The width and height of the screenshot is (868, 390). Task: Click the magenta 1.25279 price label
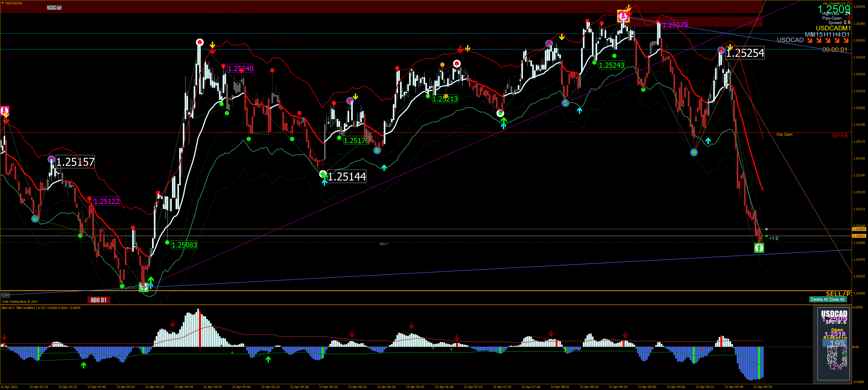(675, 25)
